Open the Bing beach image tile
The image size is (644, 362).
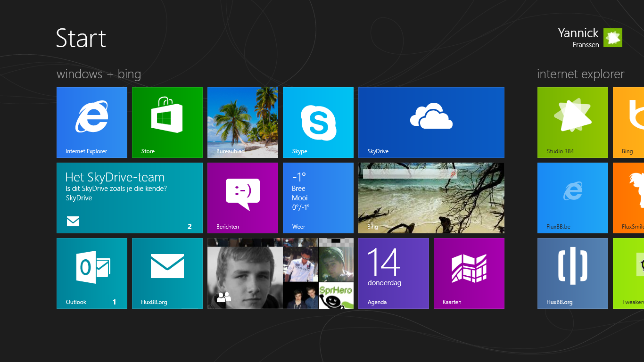pos(431,198)
